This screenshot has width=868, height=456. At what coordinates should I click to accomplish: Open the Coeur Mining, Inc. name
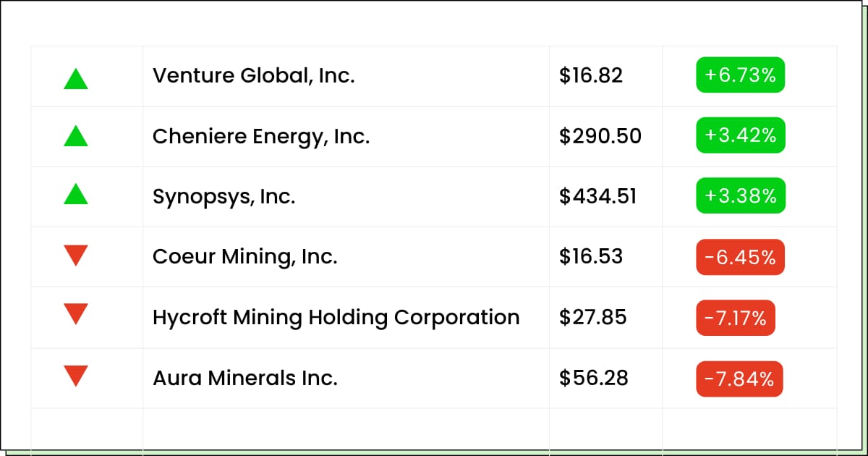(244, 257)
